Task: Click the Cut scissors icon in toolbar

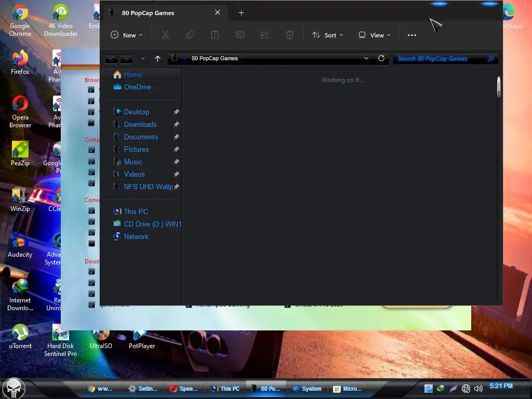Action: (165, 35)
